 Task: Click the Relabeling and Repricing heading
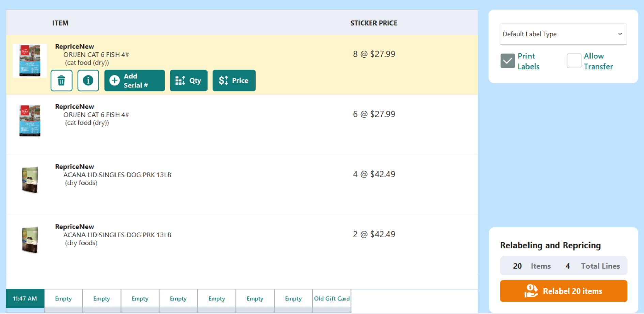pyautogui.click(x=550, y=245)
